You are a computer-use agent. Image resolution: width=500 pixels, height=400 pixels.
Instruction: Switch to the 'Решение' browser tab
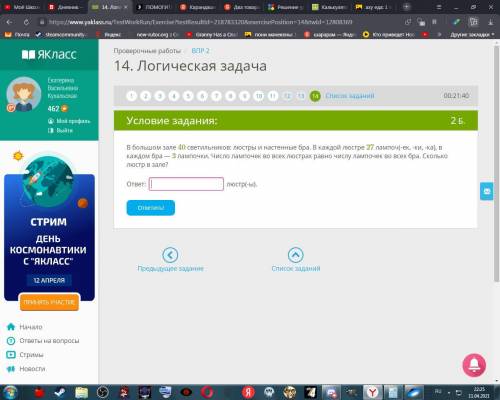[x=286, y=7]
